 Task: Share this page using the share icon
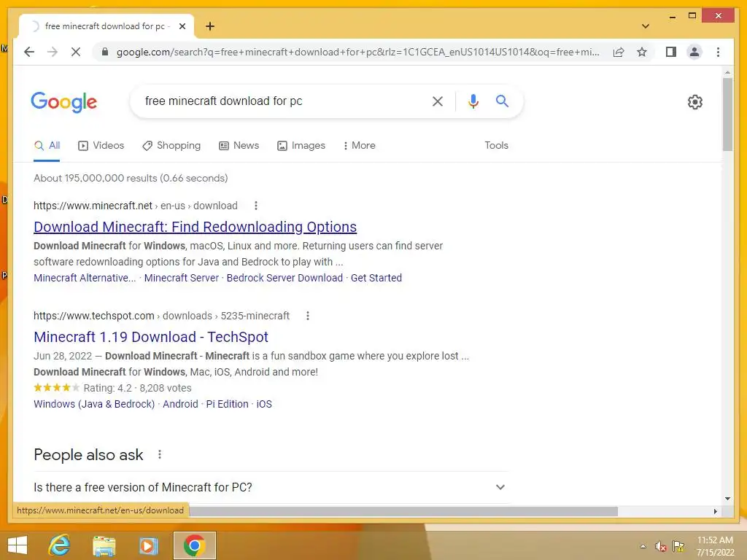[x=619, y=52]
